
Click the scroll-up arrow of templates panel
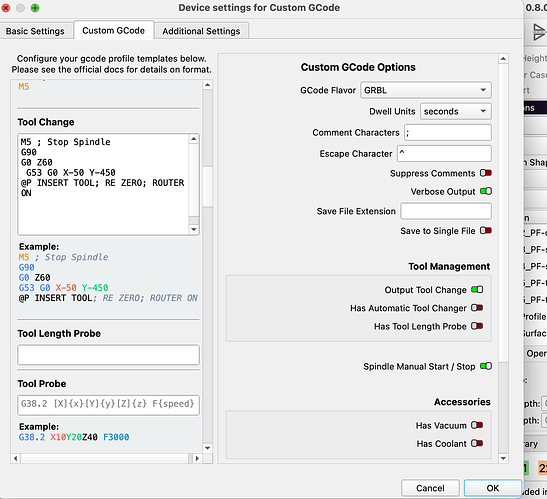207,85
